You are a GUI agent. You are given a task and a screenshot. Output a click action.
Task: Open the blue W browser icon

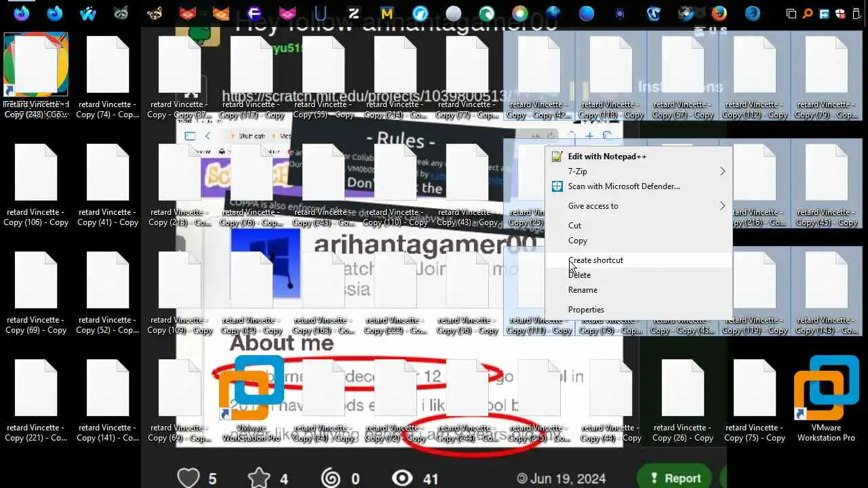87,13
